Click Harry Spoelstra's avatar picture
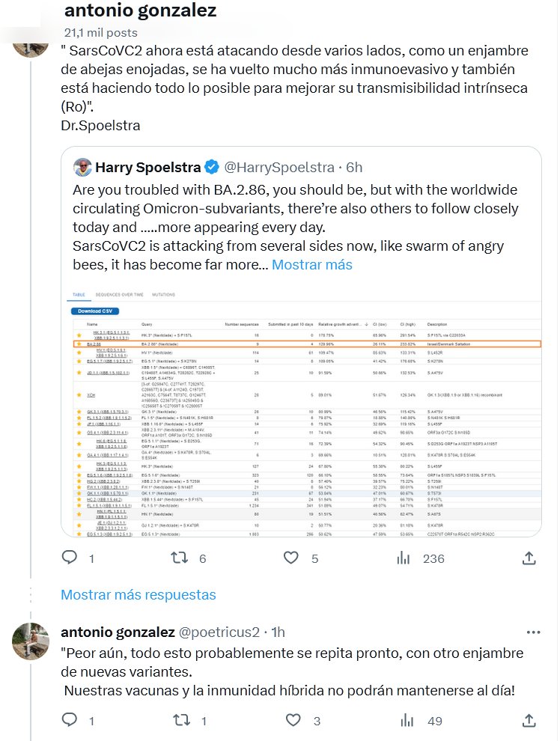Screen dimensions: 560x741 click(x=82, y=167)
